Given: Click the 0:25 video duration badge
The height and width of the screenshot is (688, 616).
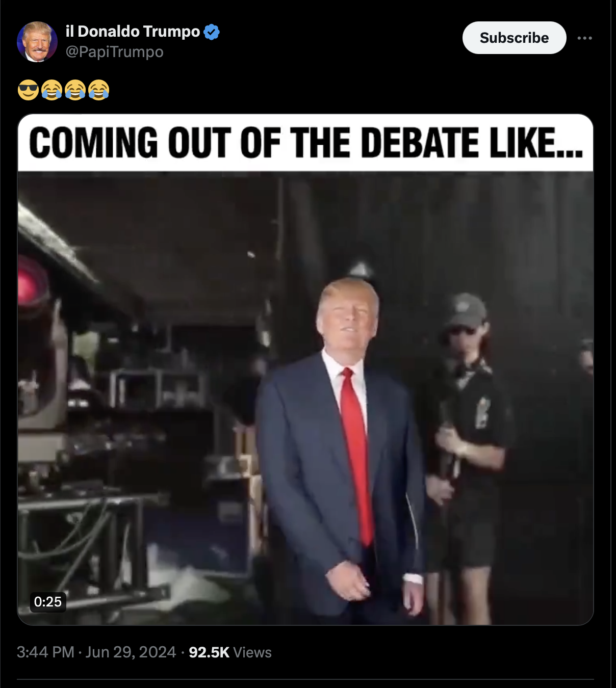Looking at the screenshot, I should coord(48,602).
